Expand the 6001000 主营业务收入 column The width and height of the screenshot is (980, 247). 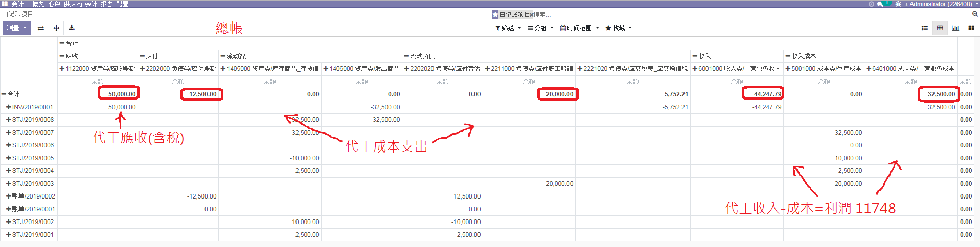tap(736, 69)
